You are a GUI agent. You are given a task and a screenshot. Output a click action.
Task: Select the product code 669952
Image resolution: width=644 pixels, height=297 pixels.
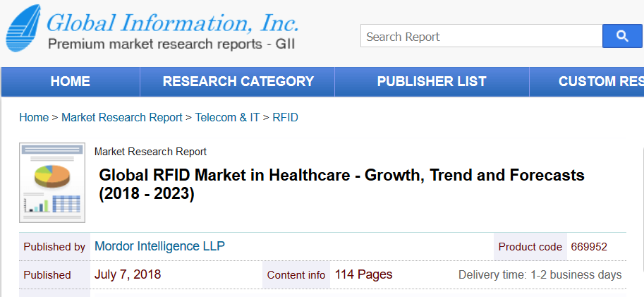[x=589, y=247]
